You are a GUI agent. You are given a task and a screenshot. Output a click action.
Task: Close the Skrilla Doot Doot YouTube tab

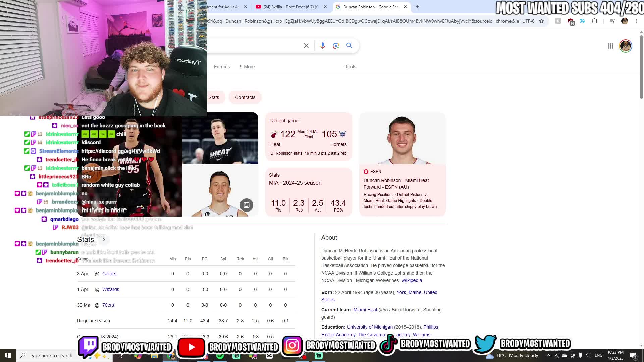(325, 7)
